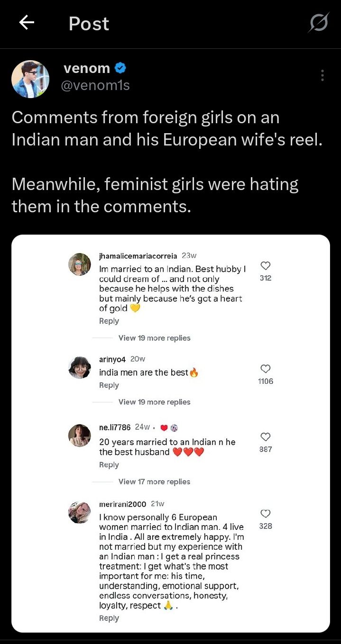The image size is (341, 644).
Task: Tap venom's profile avatar
Action: (30, 79)
